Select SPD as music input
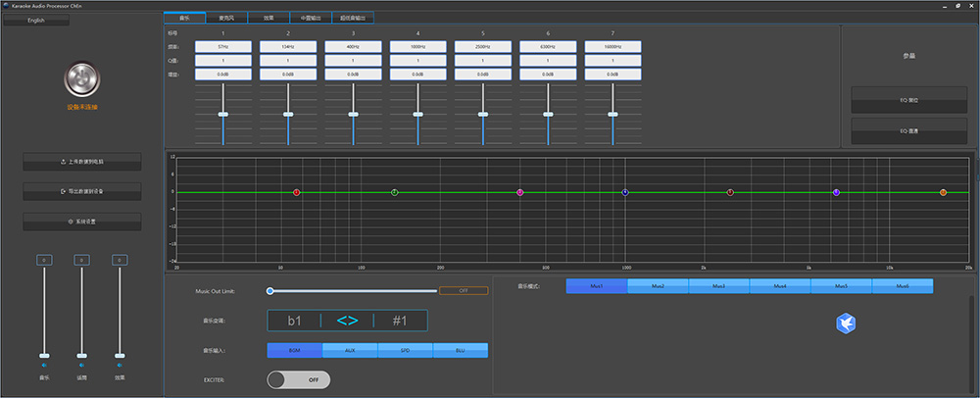Image resolution: width=980 pixels, height=398 pixels. coord(405,351)
